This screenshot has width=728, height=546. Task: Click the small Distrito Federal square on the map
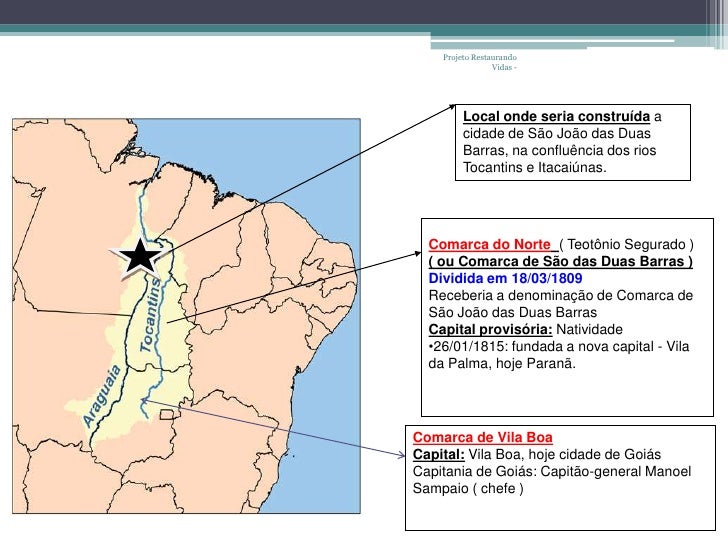169,415
